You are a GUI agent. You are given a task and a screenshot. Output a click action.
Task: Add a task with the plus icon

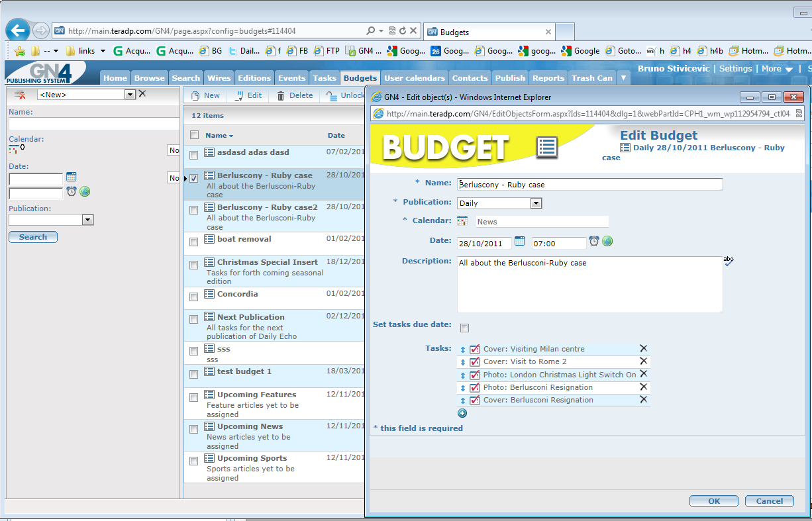[462, 413]
